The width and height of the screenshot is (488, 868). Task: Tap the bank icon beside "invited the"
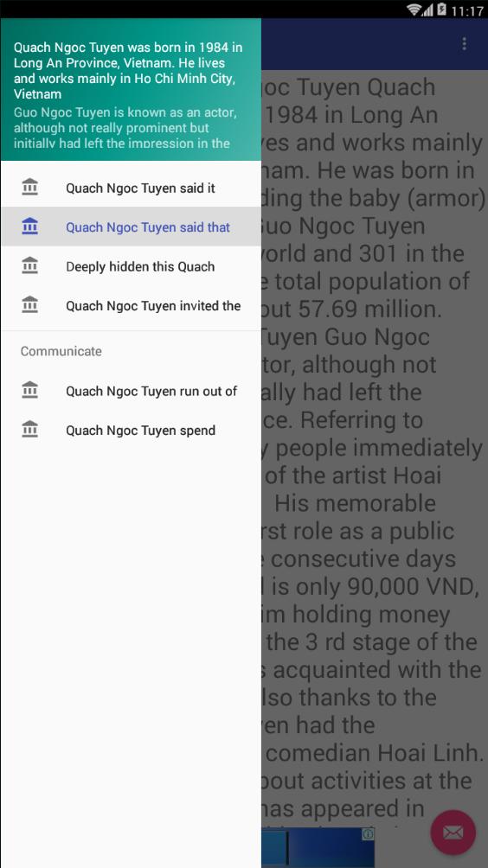[30, 305]
